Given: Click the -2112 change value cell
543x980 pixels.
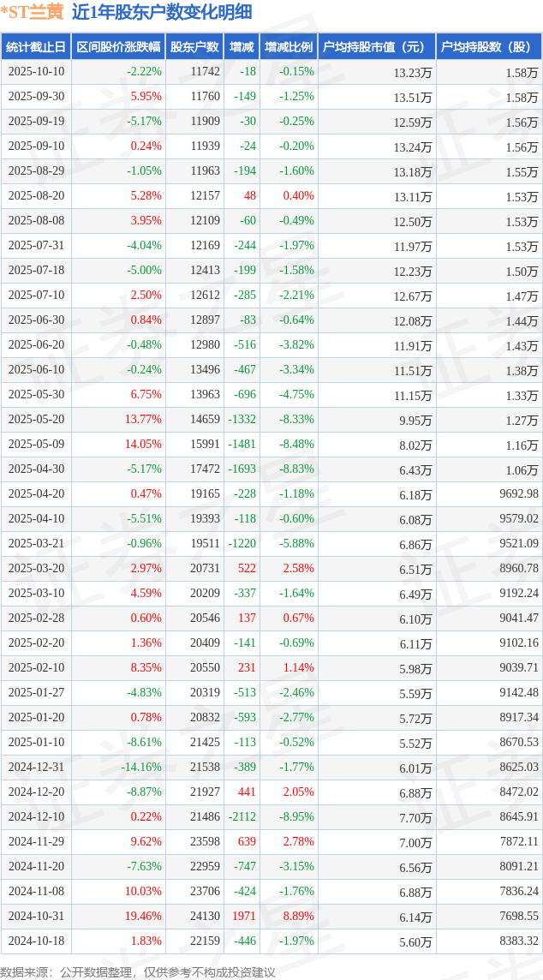Looking at the screenshot, I should pos(242,816).
